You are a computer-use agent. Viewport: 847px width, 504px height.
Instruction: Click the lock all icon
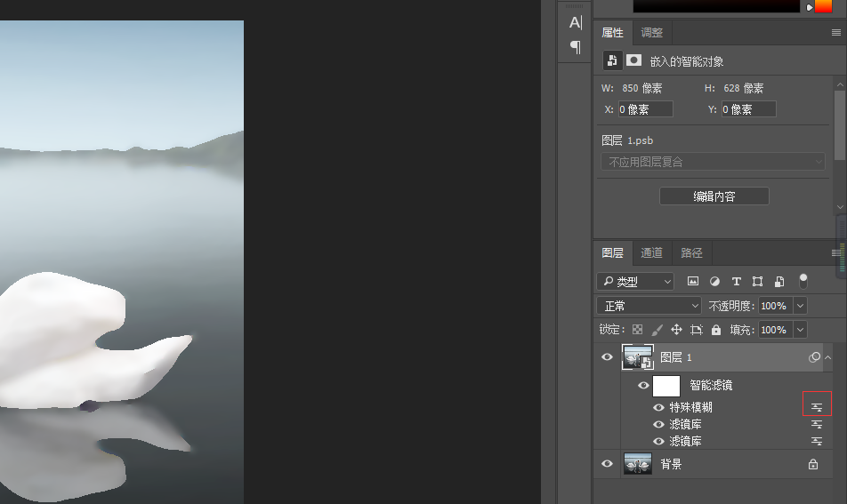pos(716,330)
